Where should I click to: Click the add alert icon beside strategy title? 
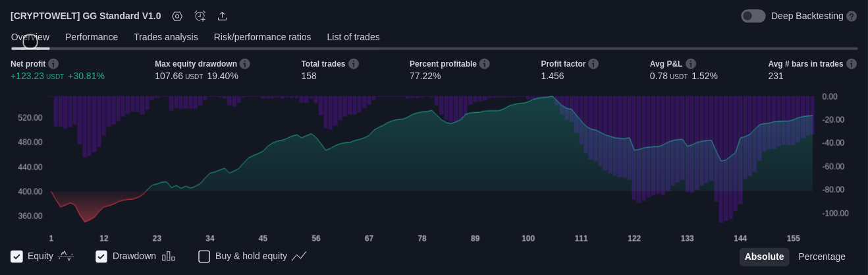coord(200,16)
